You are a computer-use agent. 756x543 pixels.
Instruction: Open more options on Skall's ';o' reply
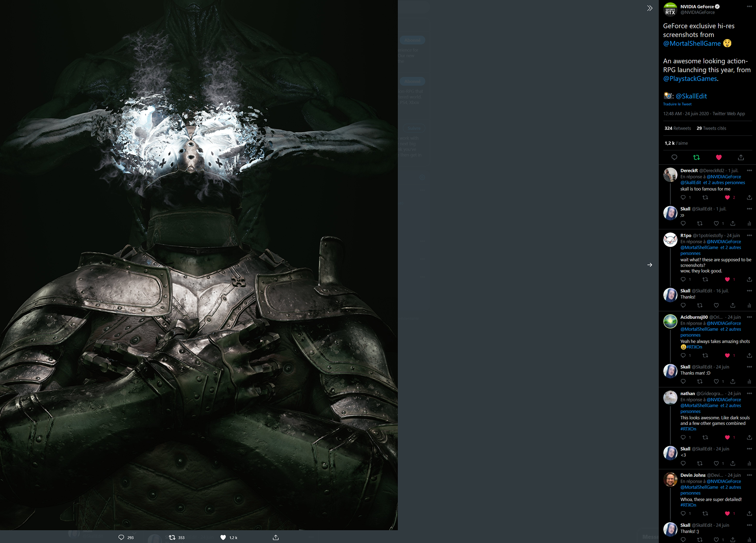(x=749, y=209)
